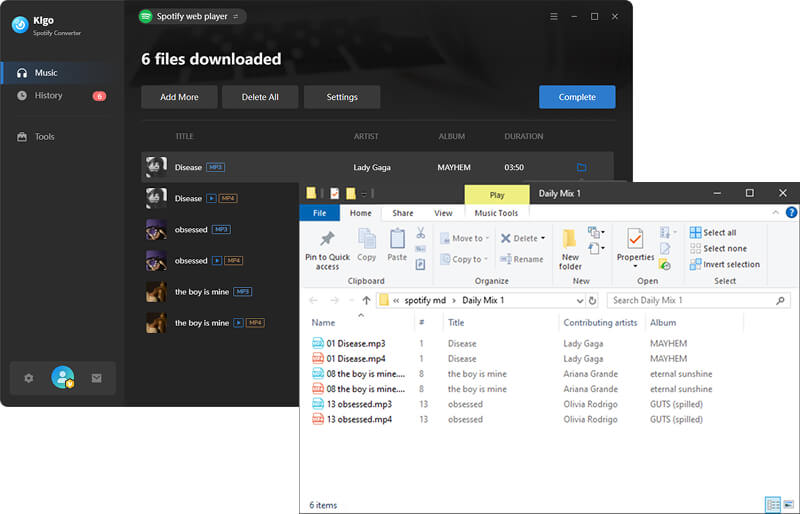Click the user profile avatar icon
Viewport: 800px width, 514px height.
(x=63, y=378)
